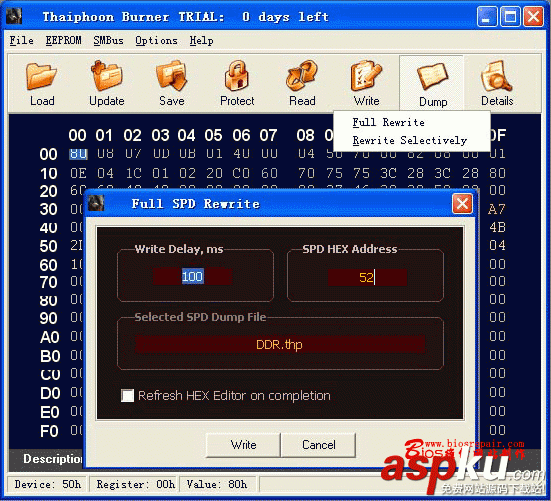
Task: Click the Dump book icon
Action: 433,76
